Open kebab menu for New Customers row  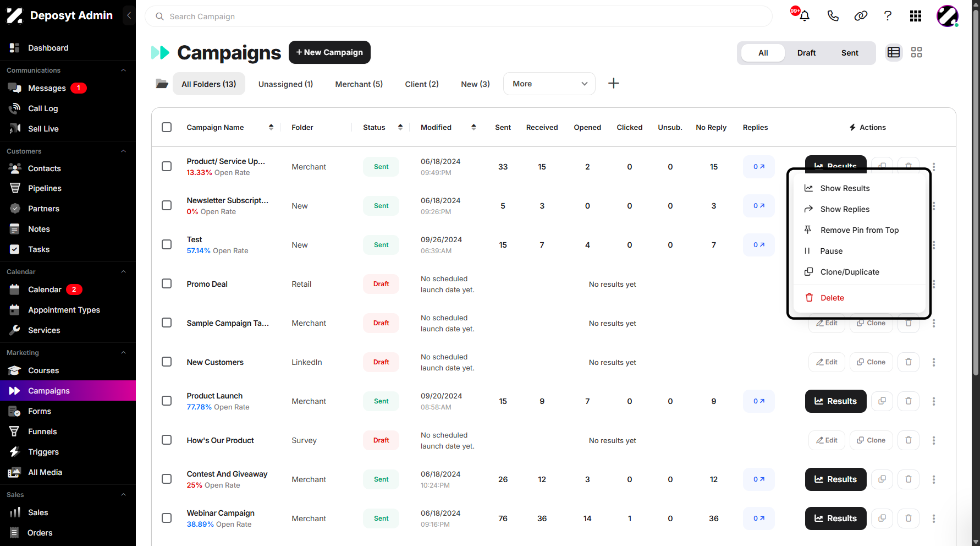coord(934,362)
